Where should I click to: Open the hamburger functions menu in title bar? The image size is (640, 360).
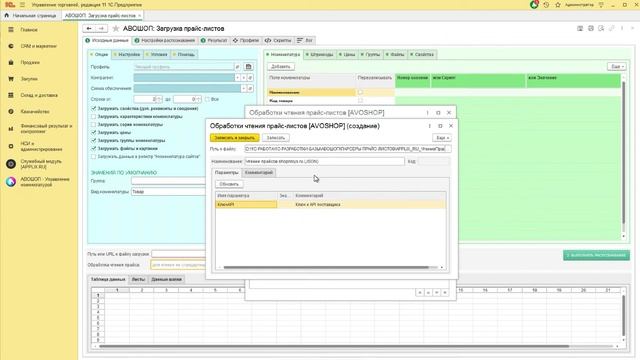[22, 5]
